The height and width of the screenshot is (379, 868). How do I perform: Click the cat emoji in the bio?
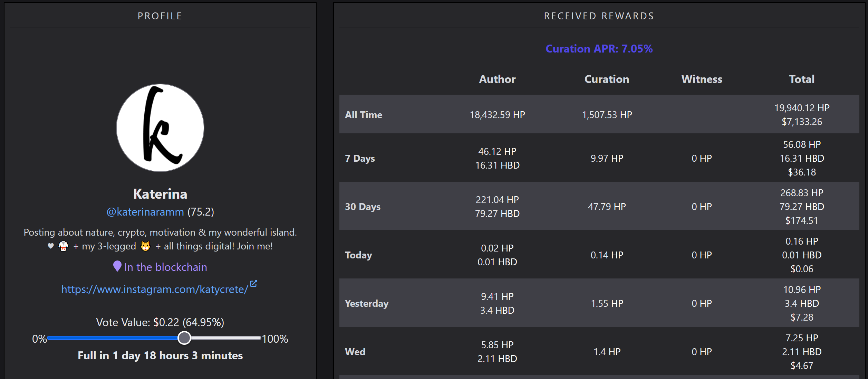point(146,246)
